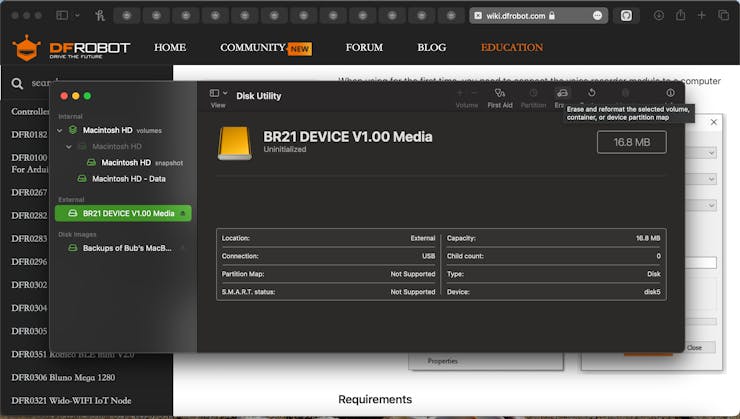
Task: Toggle the Safari sidebar icon
Action: [62, 16]
